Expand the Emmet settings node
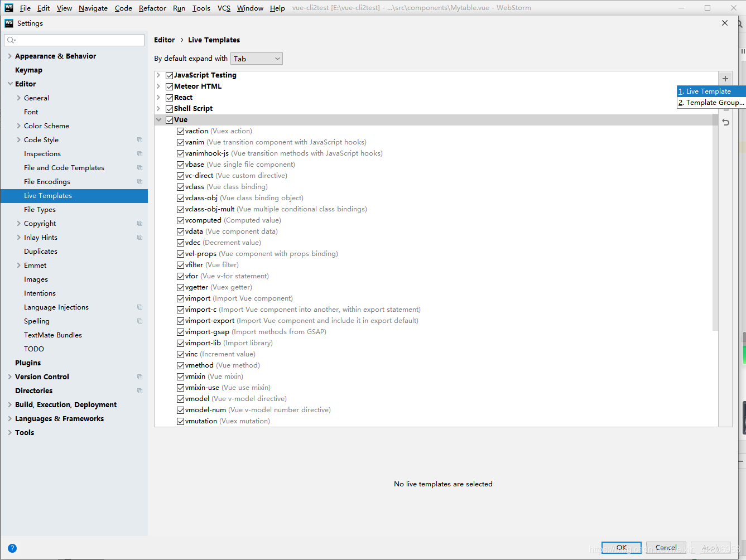746x560 pixels. point(19,265)
